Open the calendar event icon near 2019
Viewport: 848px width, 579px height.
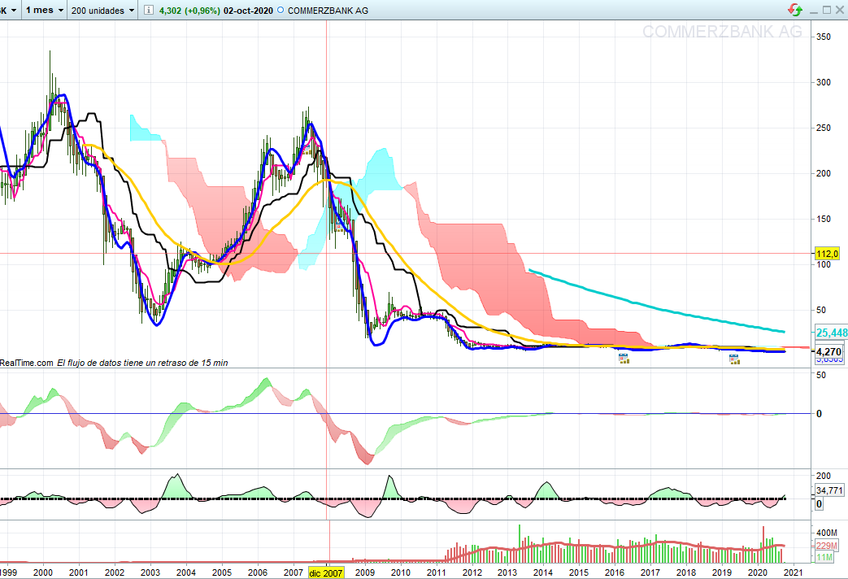pyautogui.click(x=734, y=358)
